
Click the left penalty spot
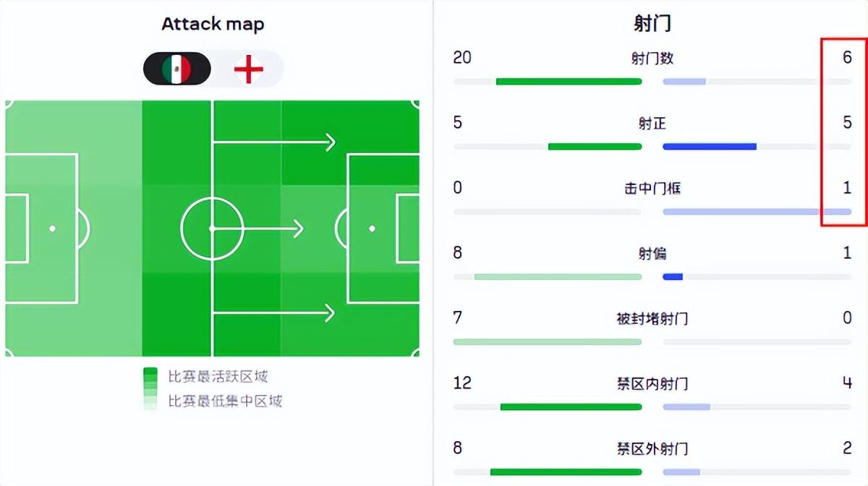point(52,229)
